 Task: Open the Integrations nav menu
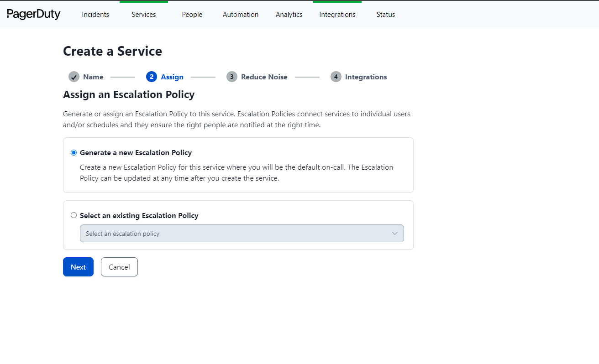(337, 15)
